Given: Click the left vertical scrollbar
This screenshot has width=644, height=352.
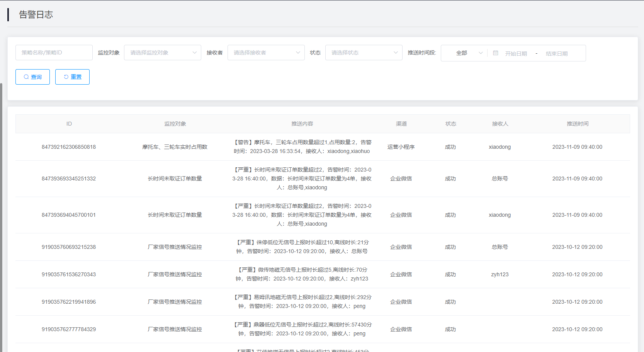Looking at the screenshot, I should (x=1, y=216).
